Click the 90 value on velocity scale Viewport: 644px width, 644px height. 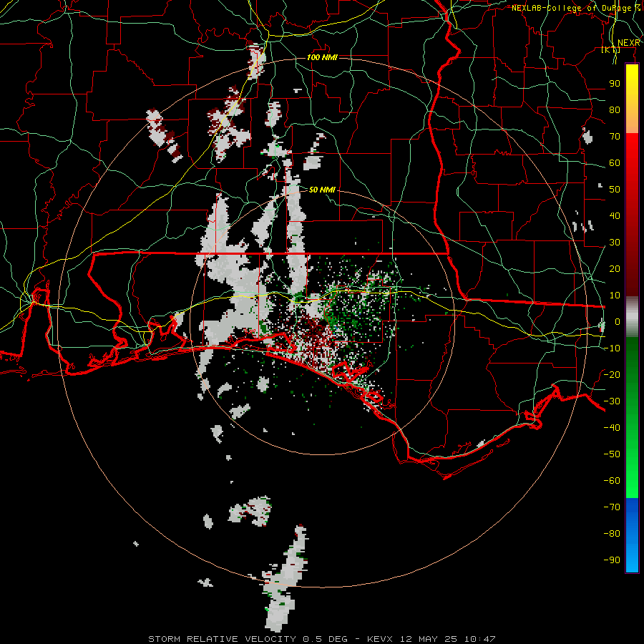(615, 84)
